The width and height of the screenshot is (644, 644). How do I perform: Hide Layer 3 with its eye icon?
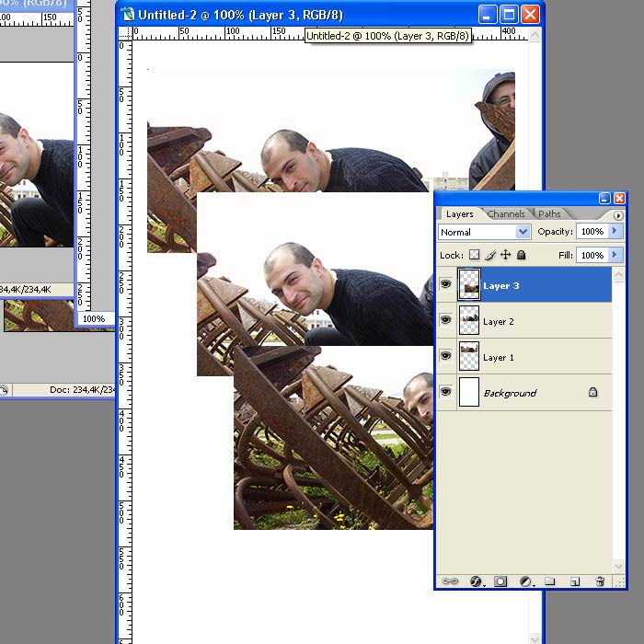[x=446, y=284]
